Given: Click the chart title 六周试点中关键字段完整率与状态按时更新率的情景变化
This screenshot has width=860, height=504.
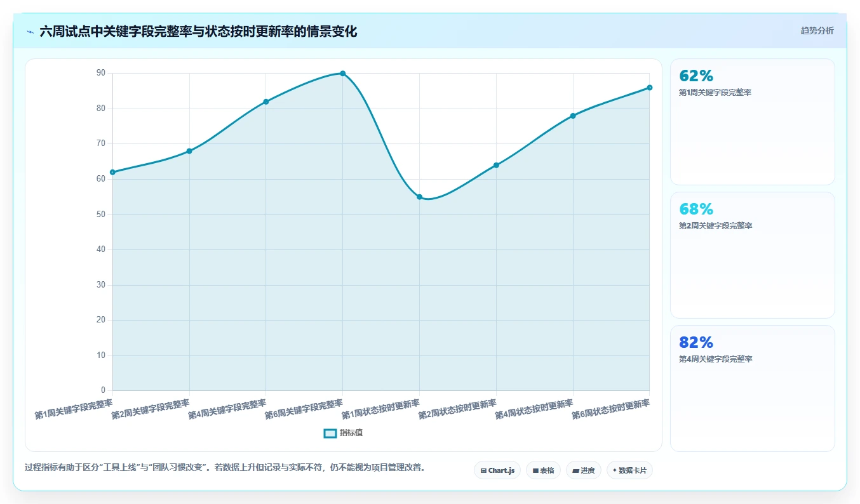Looking at the screenshot, I should tap(198, 32).
